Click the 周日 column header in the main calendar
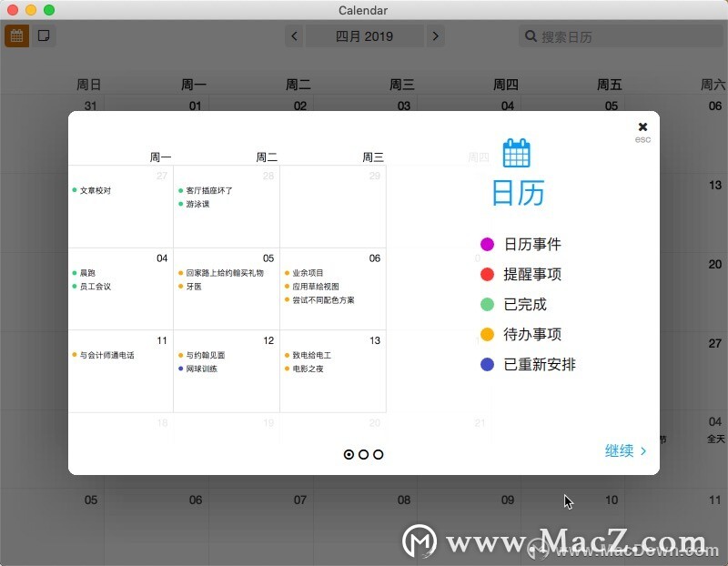 tap(88, 85)
